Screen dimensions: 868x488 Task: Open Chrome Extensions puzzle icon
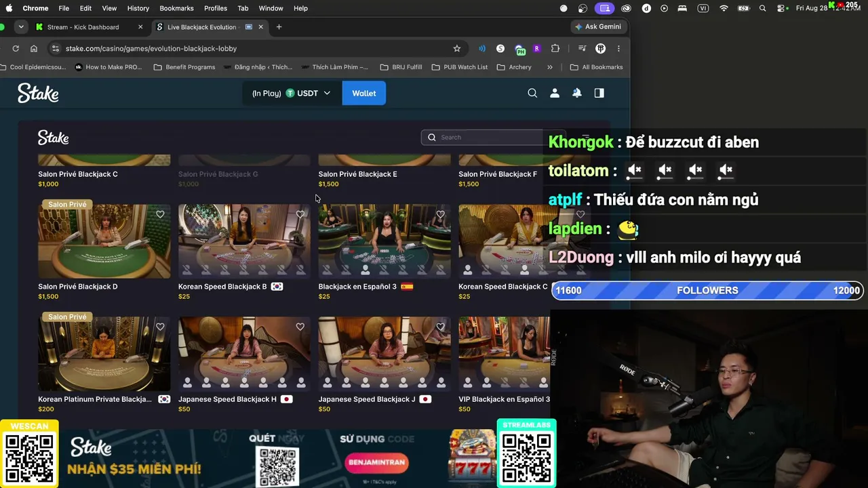(x=555, y=49)
